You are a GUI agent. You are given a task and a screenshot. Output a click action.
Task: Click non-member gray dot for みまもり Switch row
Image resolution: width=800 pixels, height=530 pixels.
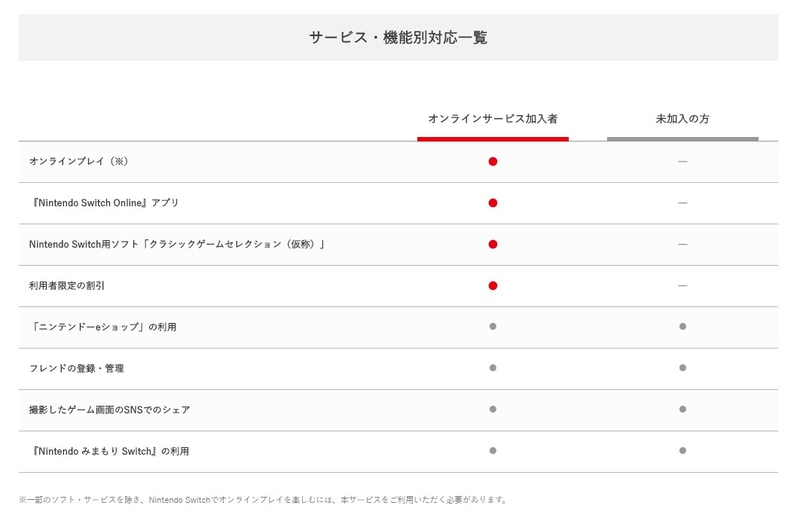click(x=682, y=451)
